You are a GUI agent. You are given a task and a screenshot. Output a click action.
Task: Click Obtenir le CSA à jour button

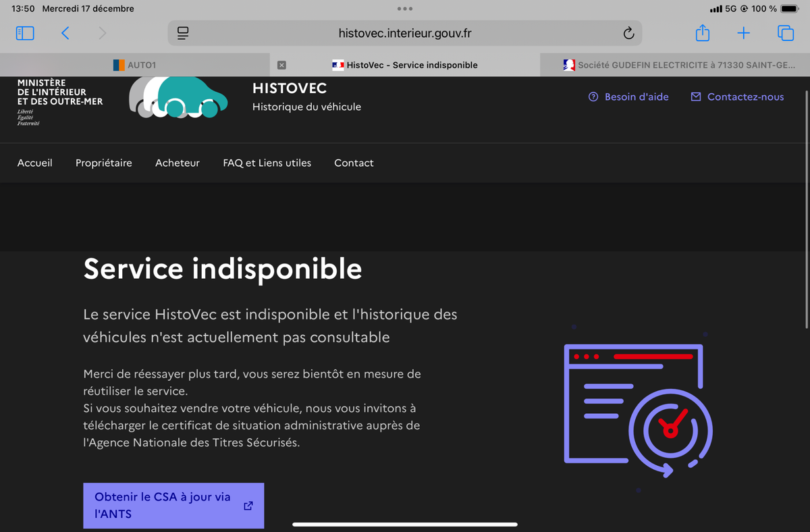[173, 505]
